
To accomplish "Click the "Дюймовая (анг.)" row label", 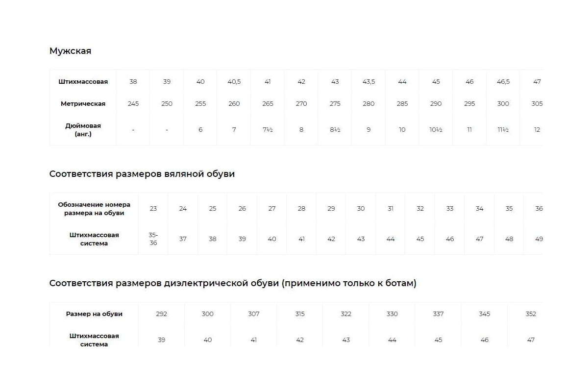I will [83, 130].
